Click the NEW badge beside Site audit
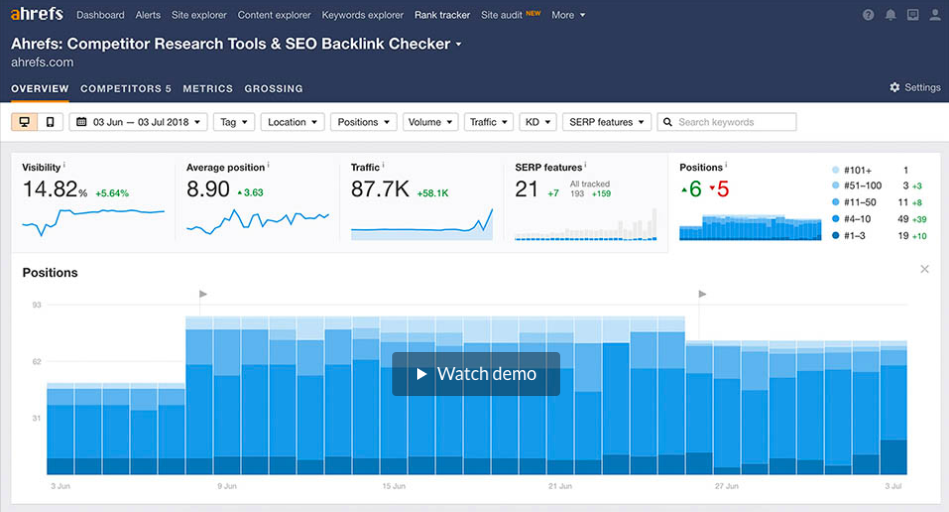949x512 pixels. pyautogui.click(x=533, y=13)
